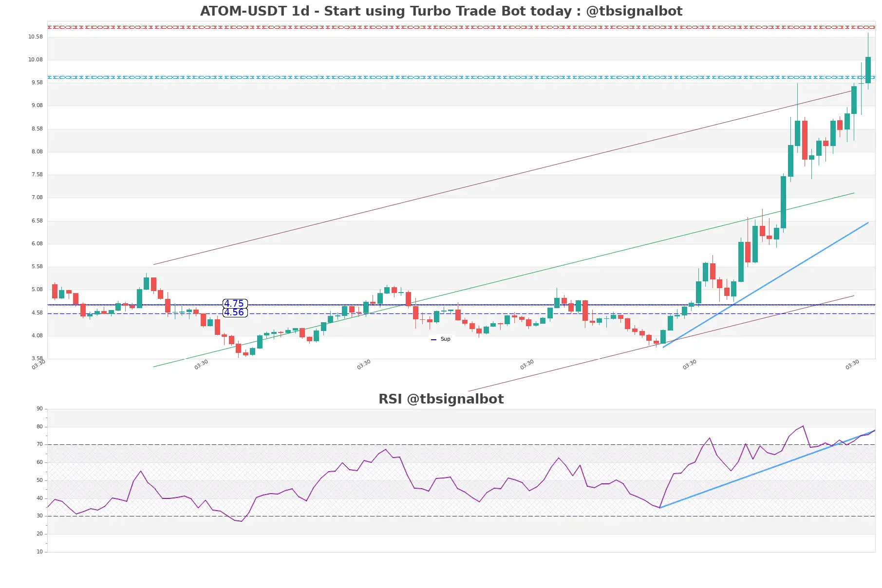The height and width of the screenshot is (588, 882).
Task: Click the 4.08 price axis label
Action: [x=37, y=336]
